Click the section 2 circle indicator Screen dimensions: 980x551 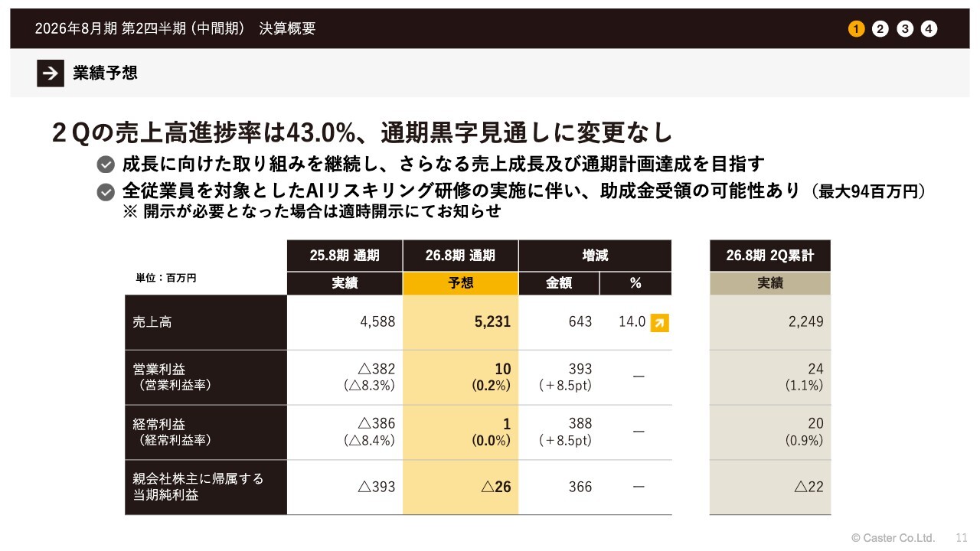coord(880,29)
